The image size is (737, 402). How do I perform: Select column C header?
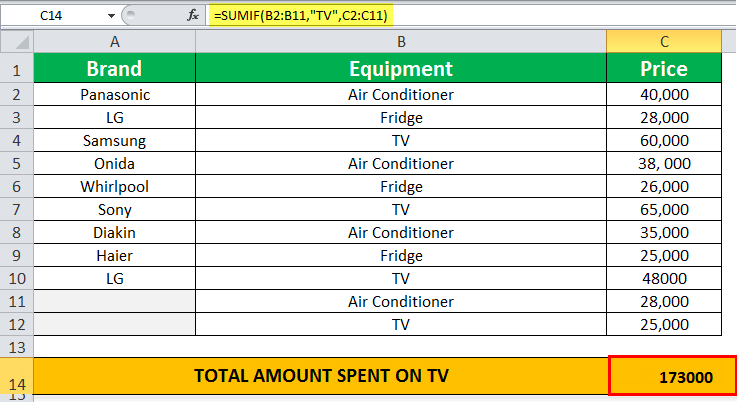click(664, 42)
